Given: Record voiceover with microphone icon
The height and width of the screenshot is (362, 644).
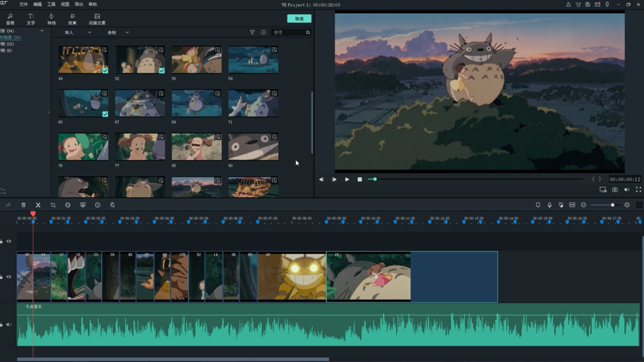Looking at the screenshot, I should pos(549,205).
